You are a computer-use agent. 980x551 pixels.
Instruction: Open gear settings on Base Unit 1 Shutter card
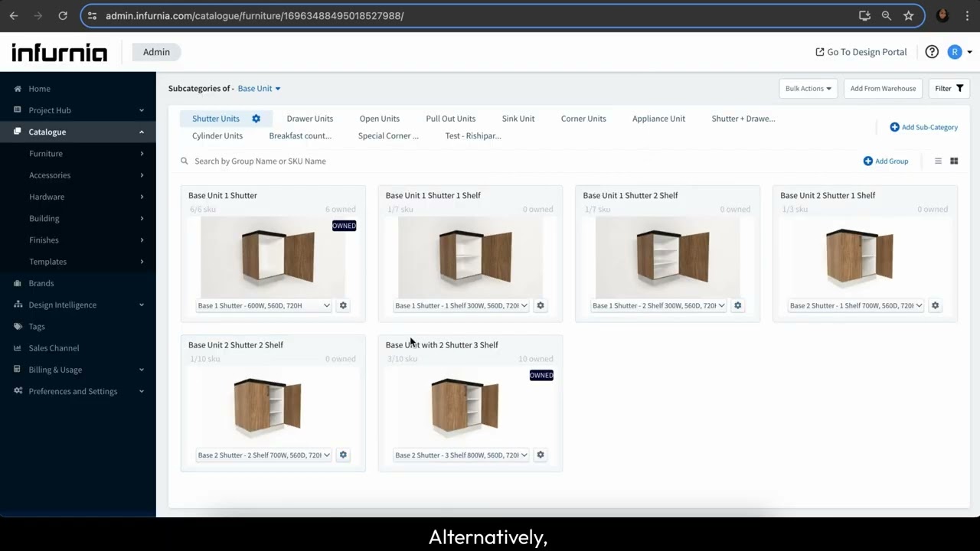pos(343,305)
